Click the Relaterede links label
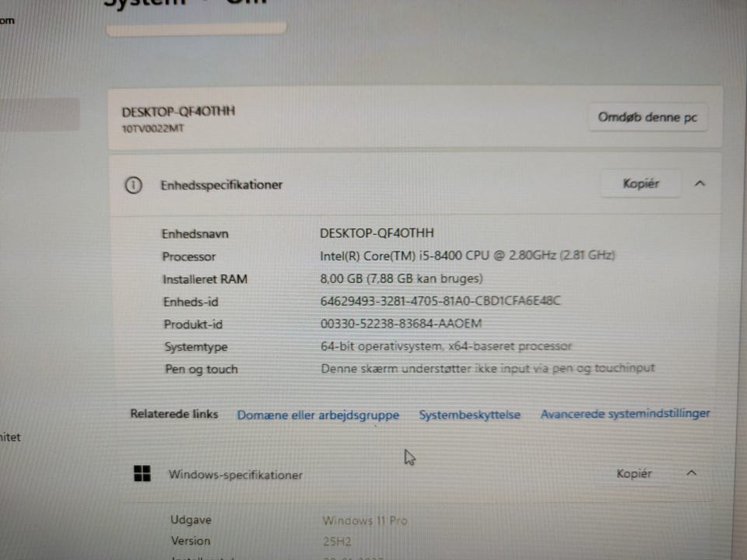 [174, 414]
